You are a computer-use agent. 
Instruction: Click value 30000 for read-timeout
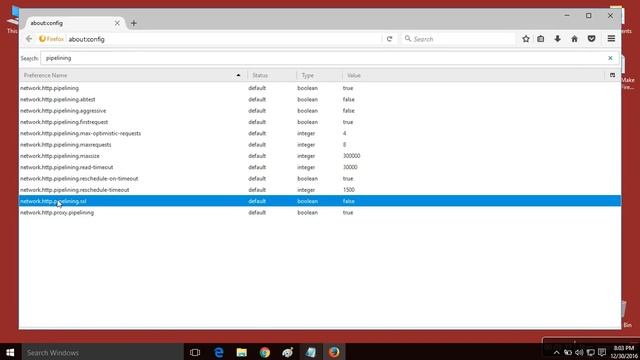(350, 167)
